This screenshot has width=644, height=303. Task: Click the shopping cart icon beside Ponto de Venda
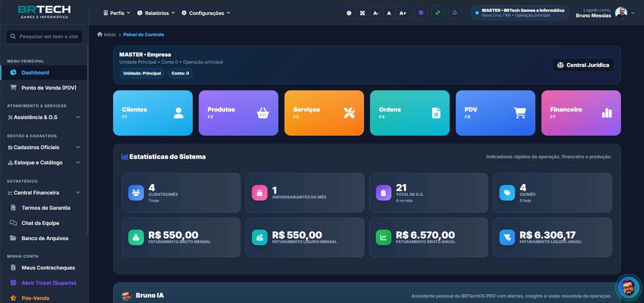pos(13,87)
